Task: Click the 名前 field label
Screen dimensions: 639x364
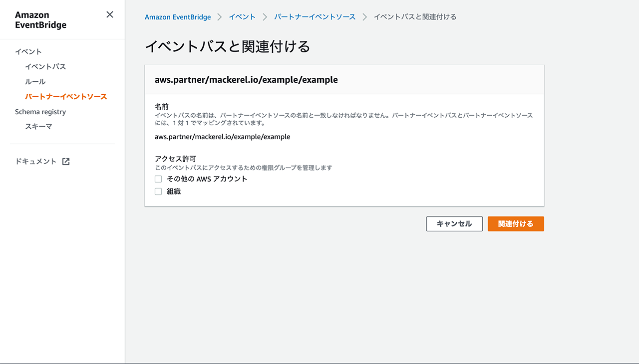Action: [162, 106]
